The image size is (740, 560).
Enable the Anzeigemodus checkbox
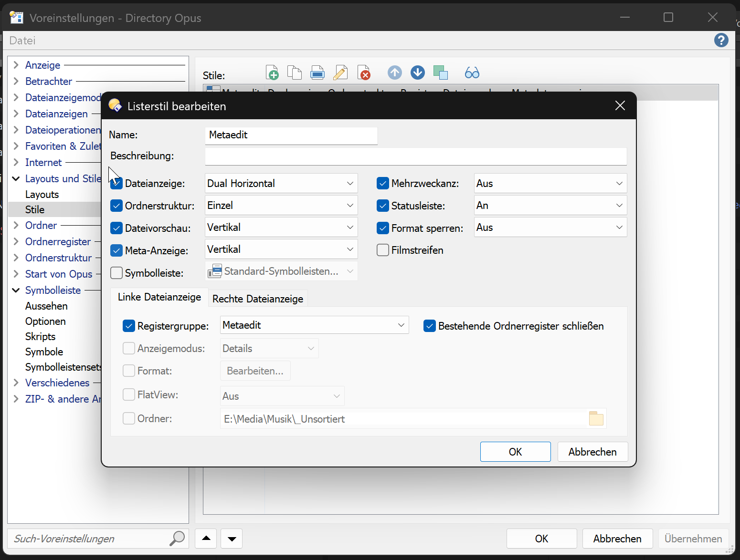129,348
